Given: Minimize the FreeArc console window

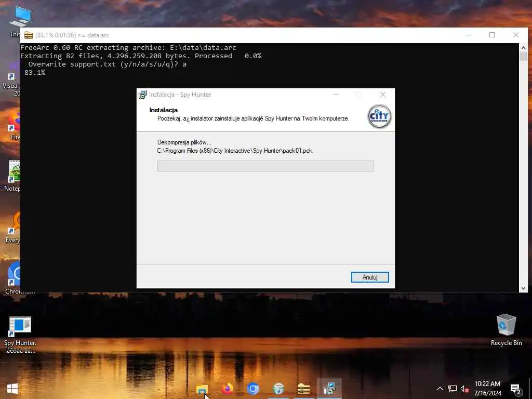Looking at the screenshot, I should [x=469, y=35].
